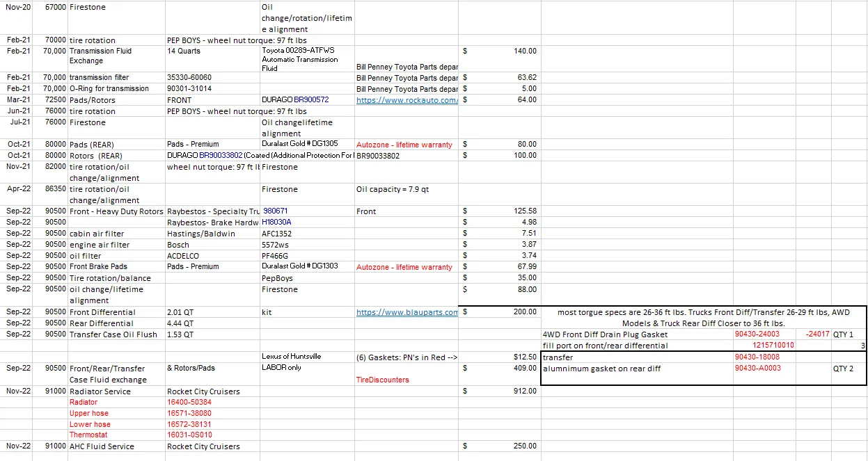Select the 'Hastings/Baldwin' cell

coord(212,233)
